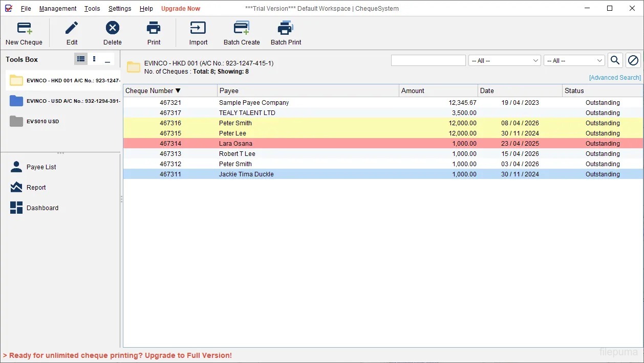Switch Tools Box to list view
The width and height of the screenshot is (644, 363).
coord(81,59)
